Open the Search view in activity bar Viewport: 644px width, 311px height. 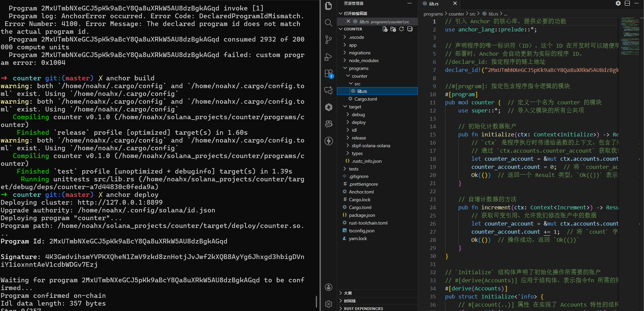click(328, 23)
